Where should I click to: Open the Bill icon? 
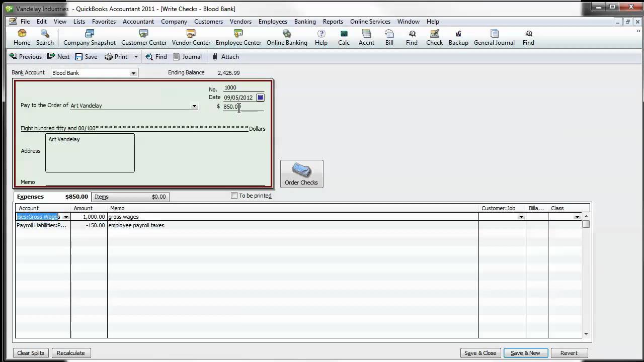point(389,38)
